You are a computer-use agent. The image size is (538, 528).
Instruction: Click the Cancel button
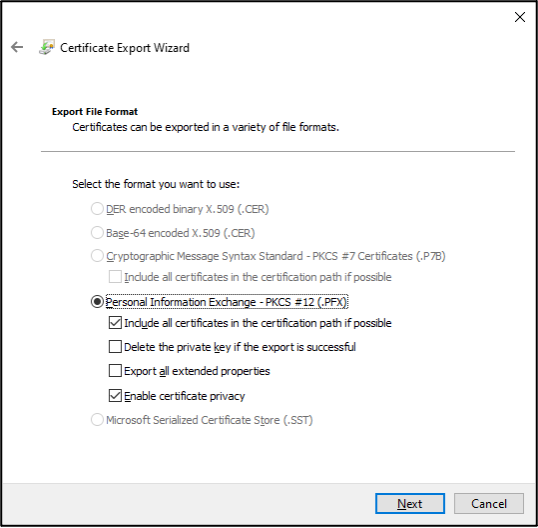tap(489, 504)
